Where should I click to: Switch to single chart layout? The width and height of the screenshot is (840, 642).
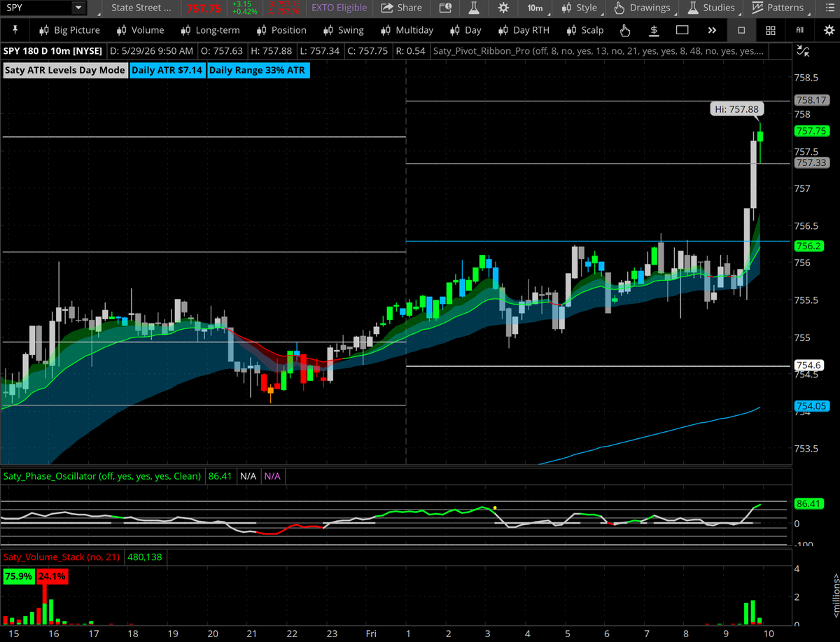(741, 30)
